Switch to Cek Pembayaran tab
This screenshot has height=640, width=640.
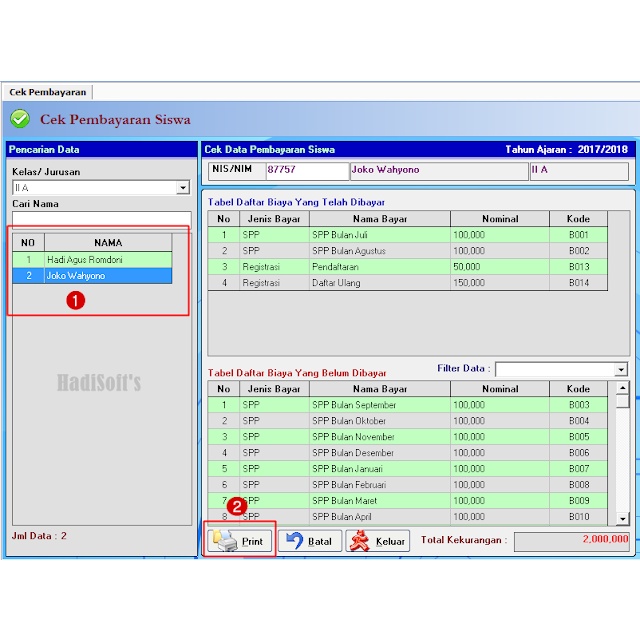(47, 91)
